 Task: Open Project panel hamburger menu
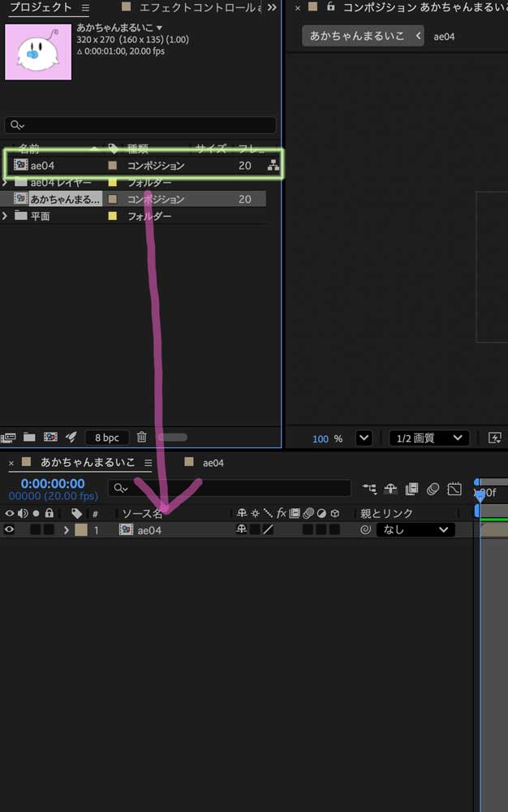coord(85,8)
